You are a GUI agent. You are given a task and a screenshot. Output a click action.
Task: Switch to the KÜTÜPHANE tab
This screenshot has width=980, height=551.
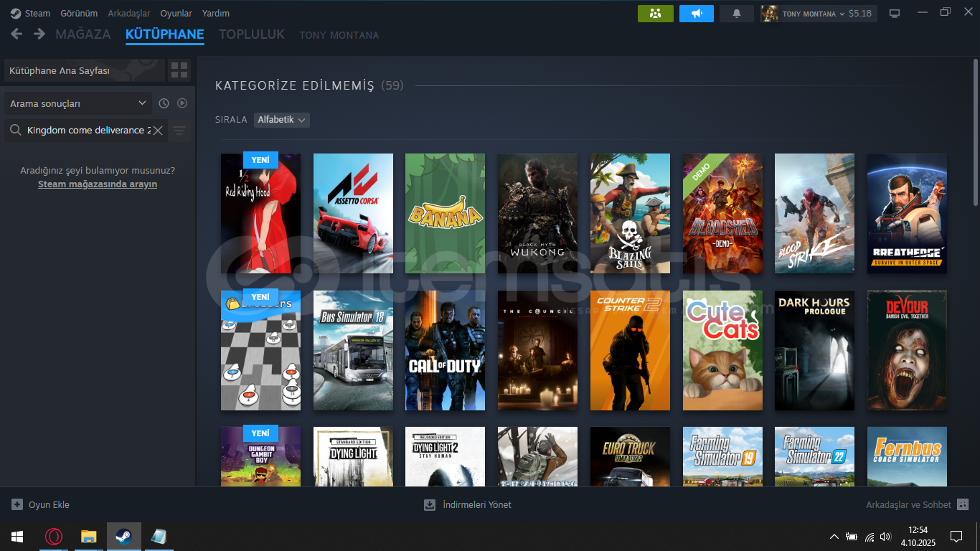(x=165, y=34)
